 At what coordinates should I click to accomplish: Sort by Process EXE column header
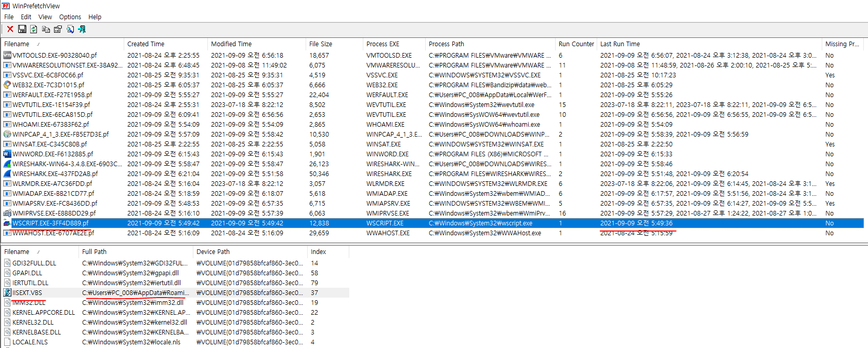(394, 44)
